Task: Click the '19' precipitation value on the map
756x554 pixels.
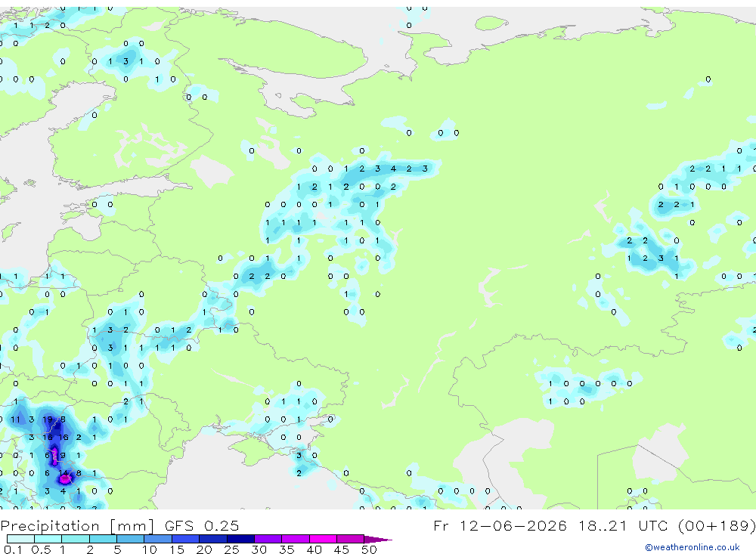Action: point(47,419)
